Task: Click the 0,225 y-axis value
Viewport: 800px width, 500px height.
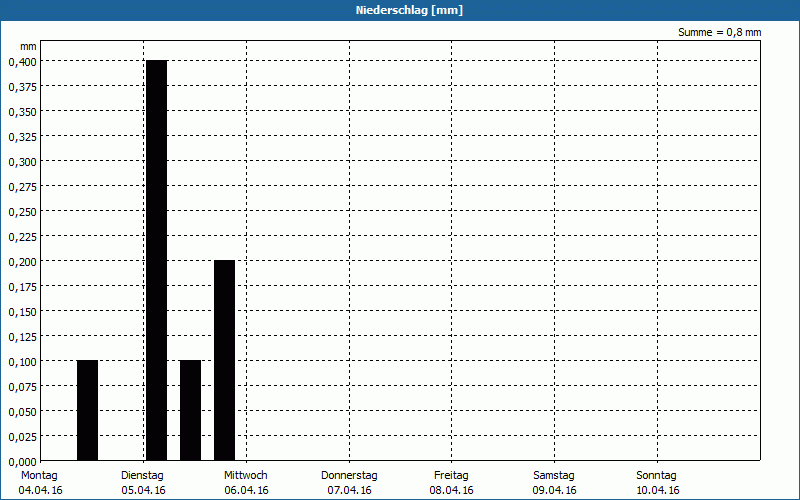Action: pyautogui.click(x=22, y=237)
